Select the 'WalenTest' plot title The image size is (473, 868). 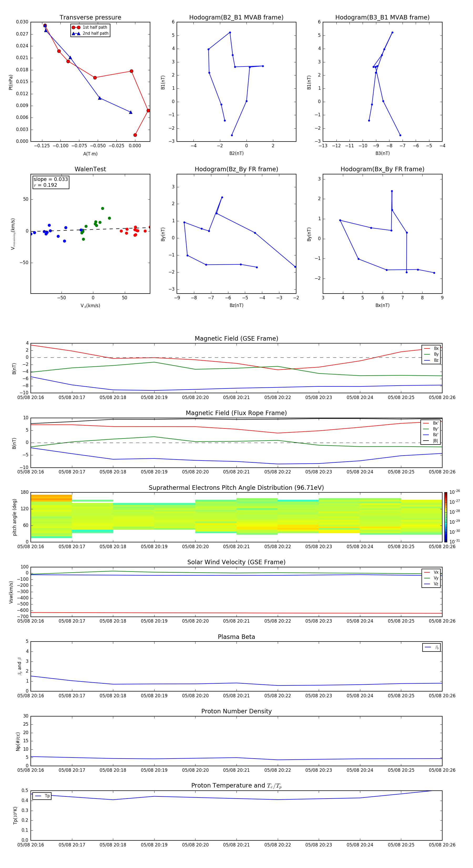point(90,169)
